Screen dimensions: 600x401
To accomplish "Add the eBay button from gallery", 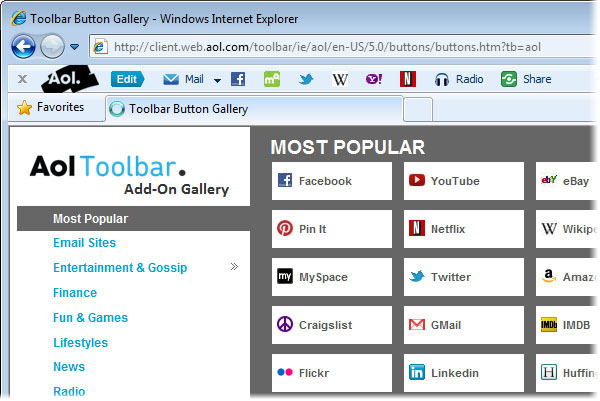I will pos(566,181).
